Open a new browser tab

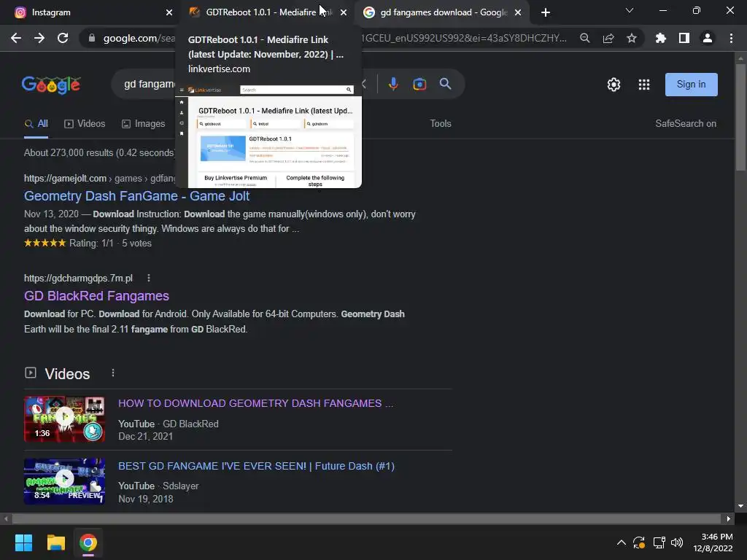[546, 12]
